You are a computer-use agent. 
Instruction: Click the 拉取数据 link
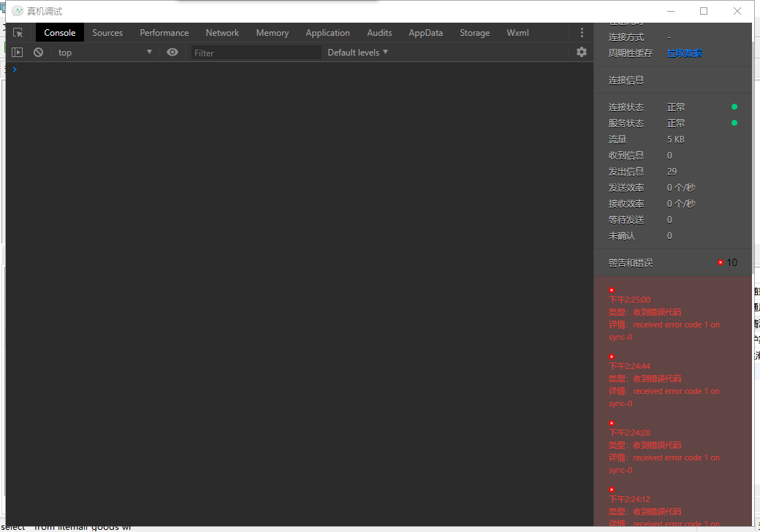coord(685,53)
